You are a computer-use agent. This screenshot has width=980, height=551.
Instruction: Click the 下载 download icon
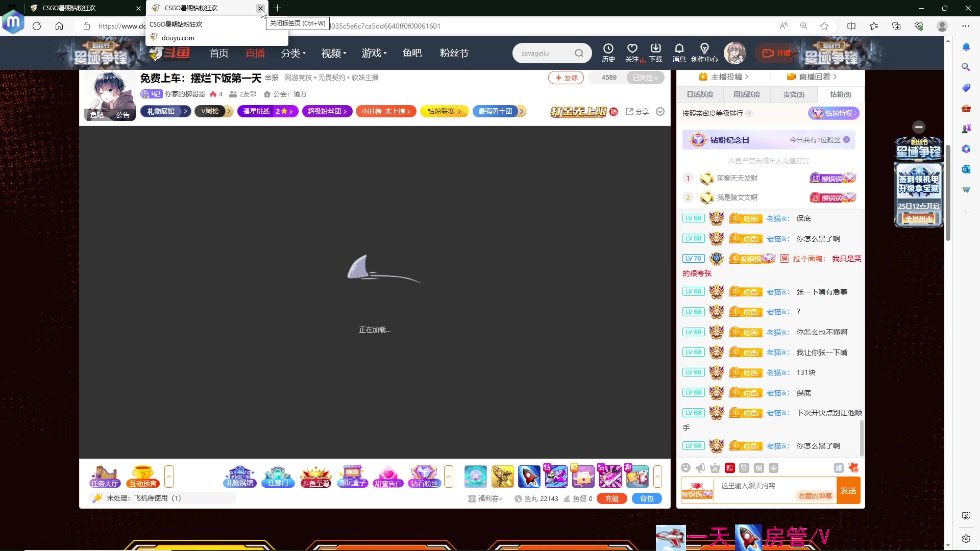tap(656, 53)
